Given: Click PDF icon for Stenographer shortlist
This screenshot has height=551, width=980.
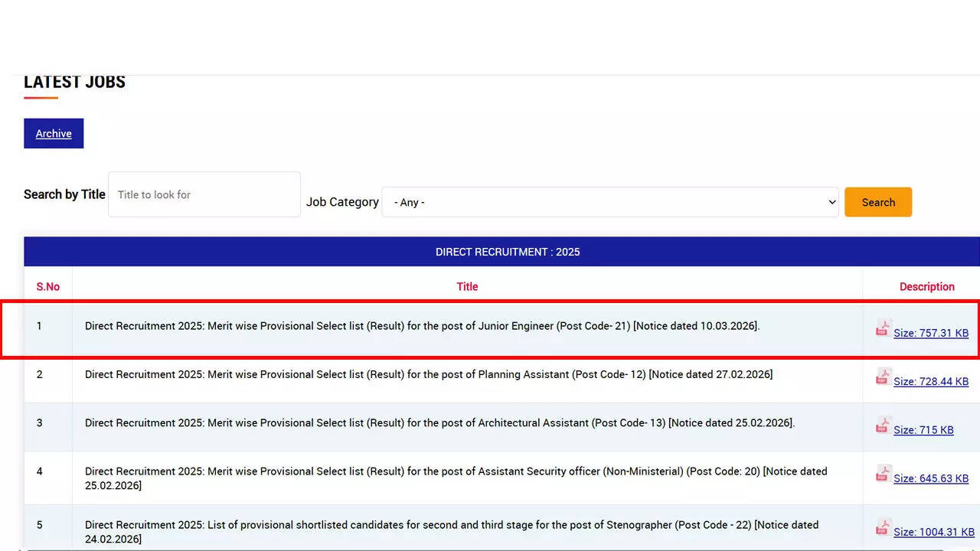Looking at the screenshot, I should pos(884,527).
